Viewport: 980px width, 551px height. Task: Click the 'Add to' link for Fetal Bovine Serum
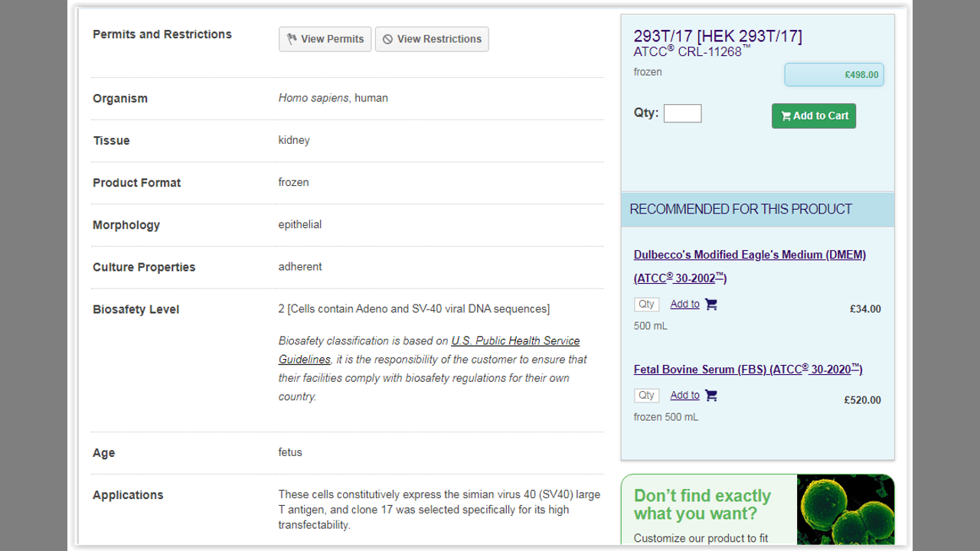click(684, 396)
